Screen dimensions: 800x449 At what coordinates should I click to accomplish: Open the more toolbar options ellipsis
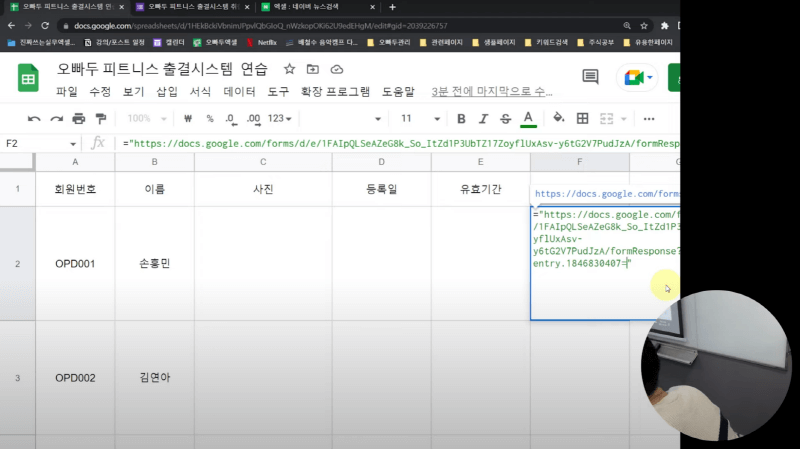click(649, 119)
